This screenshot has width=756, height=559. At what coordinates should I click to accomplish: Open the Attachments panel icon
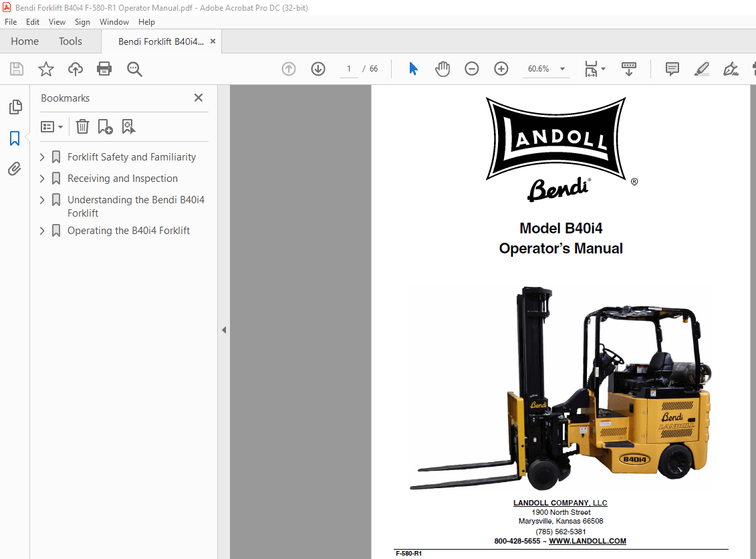15,169
